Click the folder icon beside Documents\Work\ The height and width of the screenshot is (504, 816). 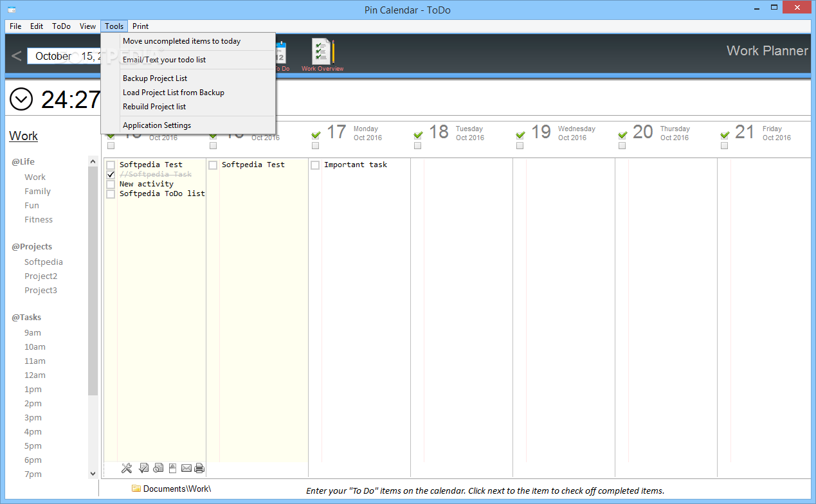tap(136, 489)
